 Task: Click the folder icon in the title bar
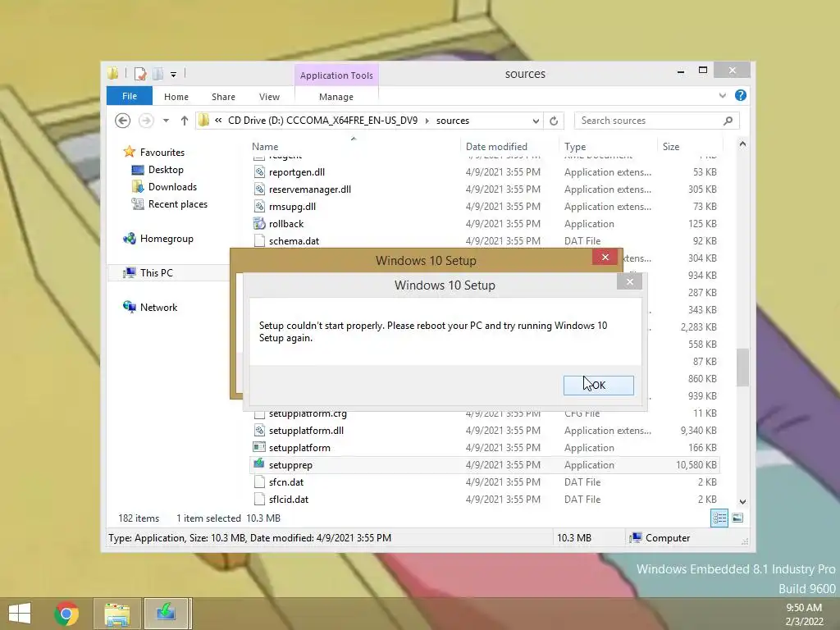tap(113, 73)
